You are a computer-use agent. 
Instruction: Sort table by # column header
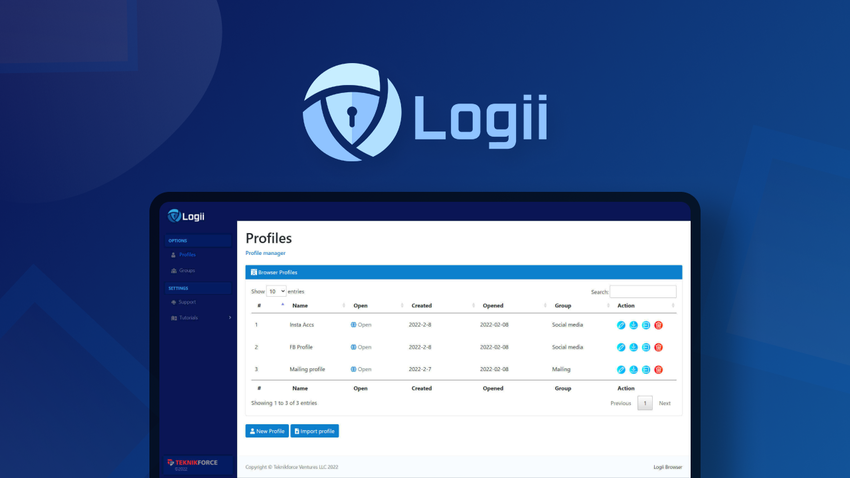pyautogui.click(x=259, y=306)
